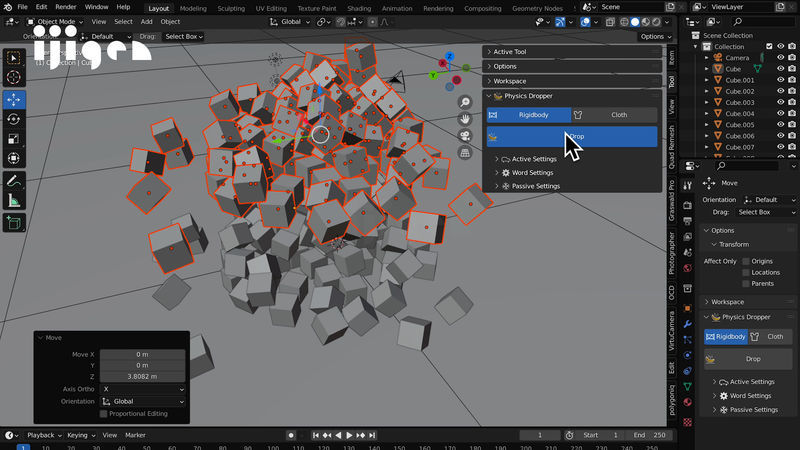Screen dimensions: 800x450
Task: Play the animation in reverse
Action: click(338, 435)
